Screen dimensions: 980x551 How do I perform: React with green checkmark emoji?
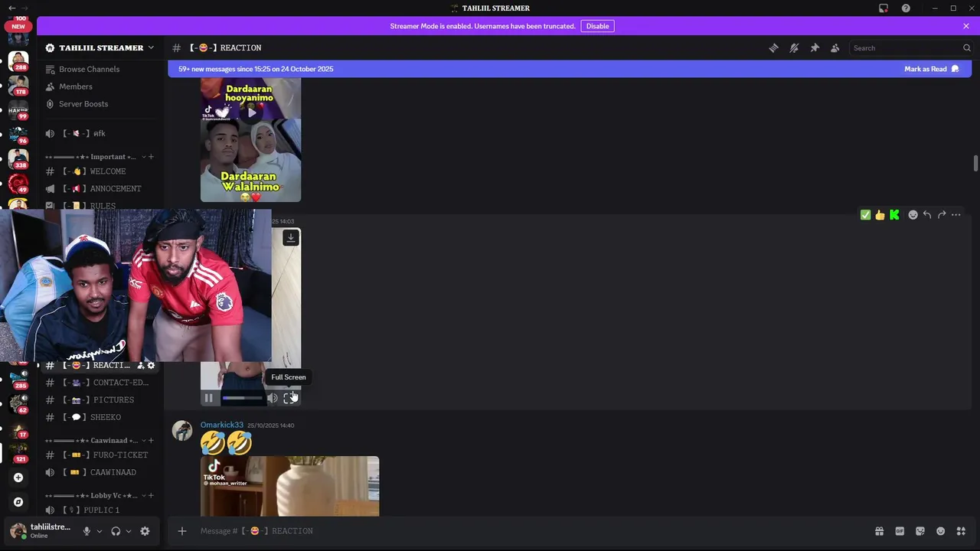(x=865, y=215)
